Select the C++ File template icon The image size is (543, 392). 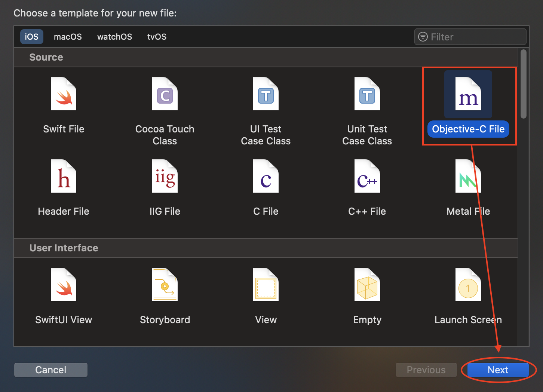click(x=367, y=176)
